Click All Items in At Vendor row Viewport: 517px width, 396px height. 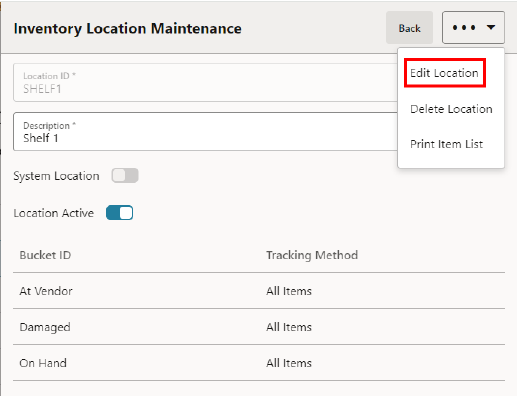[x=289, y=291]
